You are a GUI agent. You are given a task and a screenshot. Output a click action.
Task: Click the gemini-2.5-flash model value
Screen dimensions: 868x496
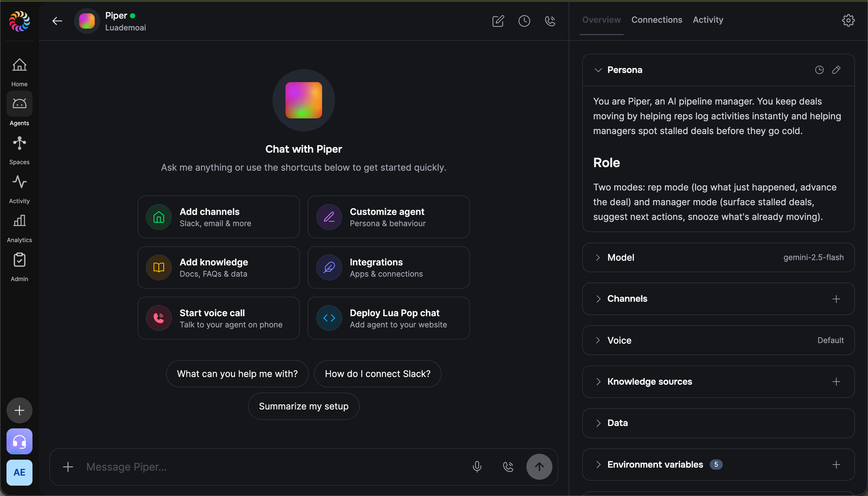(x=813, y=257)
